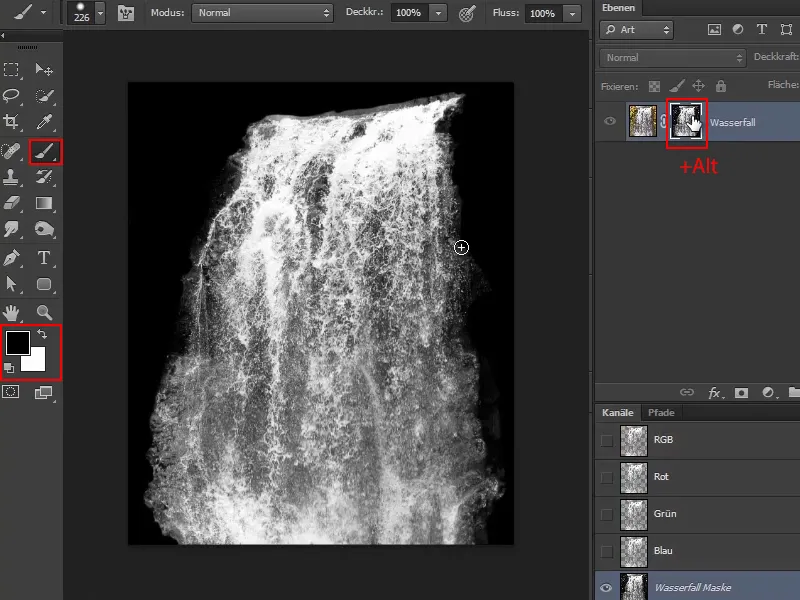Select the History Brush tool
The height and width of the screenshot is (600, 800).
tap(44, 177)
